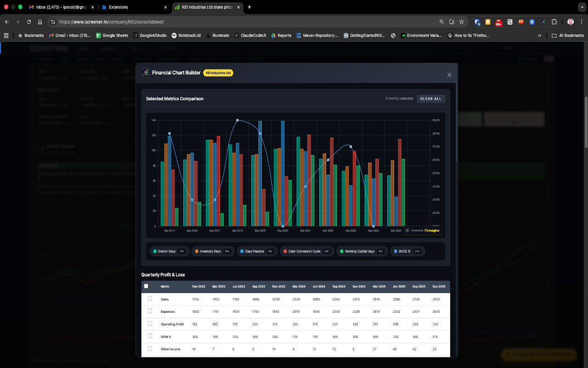Click the bookmark star icon in the address bar
588x368 pixels.
coord(461,22)
